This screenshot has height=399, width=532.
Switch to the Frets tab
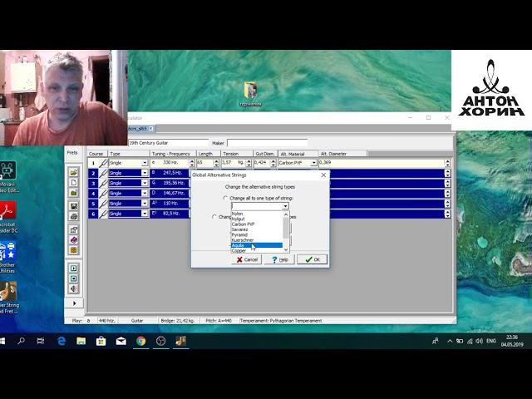(72, 153)
